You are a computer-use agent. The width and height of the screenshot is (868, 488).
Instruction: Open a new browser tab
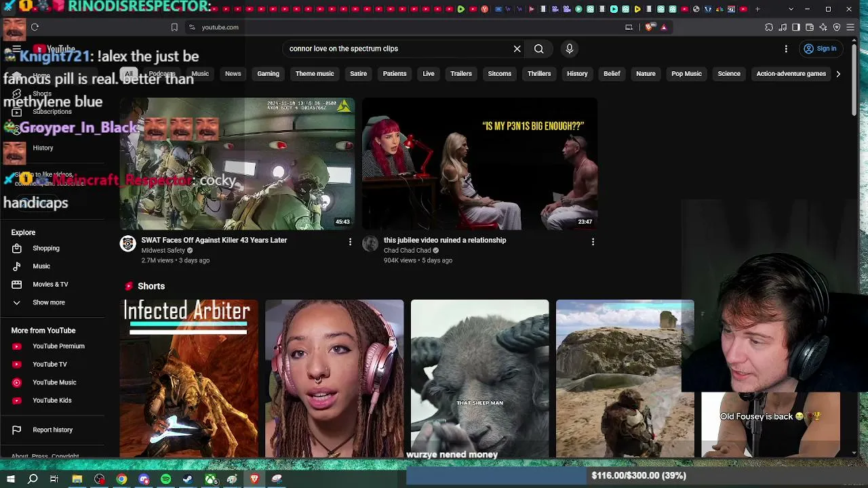(757, 9)
